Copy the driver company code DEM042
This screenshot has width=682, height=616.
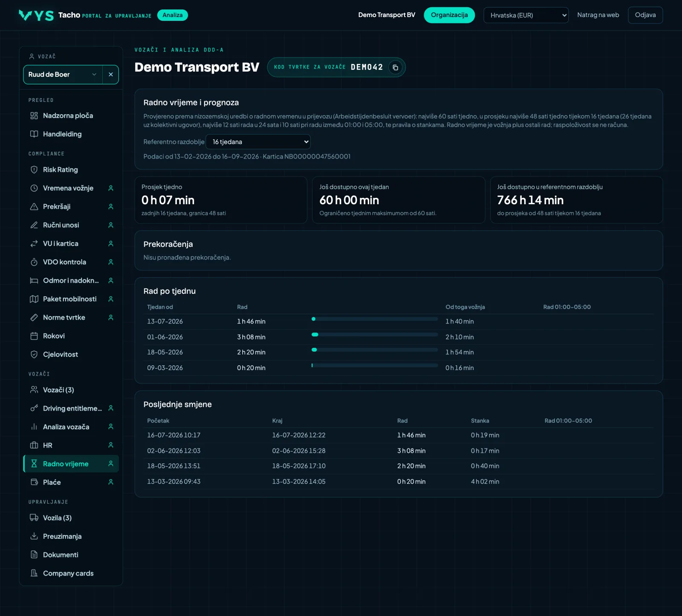click(395, 67)
